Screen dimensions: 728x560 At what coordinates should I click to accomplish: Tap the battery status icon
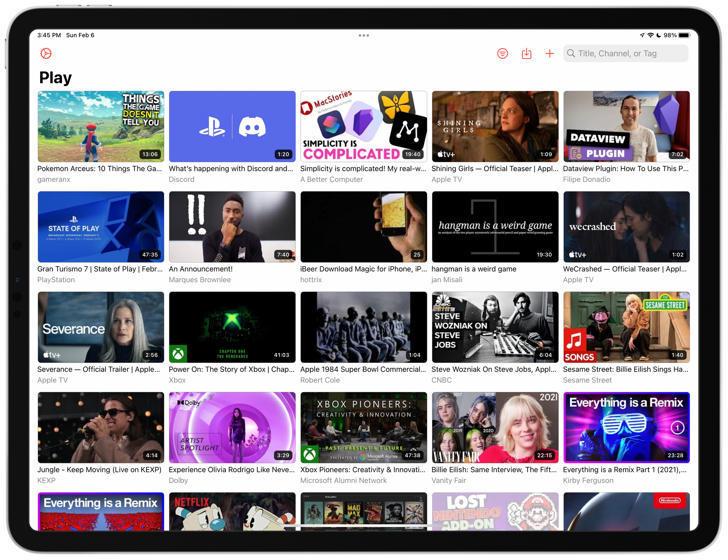[684, 35]
